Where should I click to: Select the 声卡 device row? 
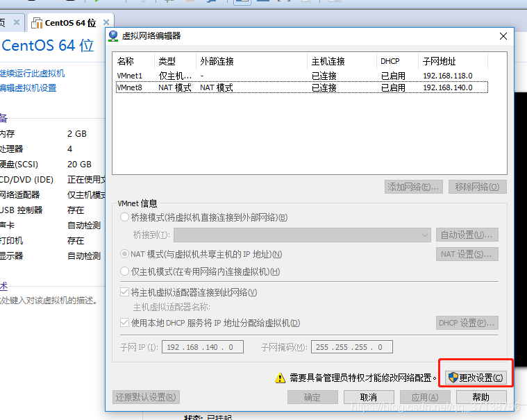pyautogui.click(x=53, y=226)
